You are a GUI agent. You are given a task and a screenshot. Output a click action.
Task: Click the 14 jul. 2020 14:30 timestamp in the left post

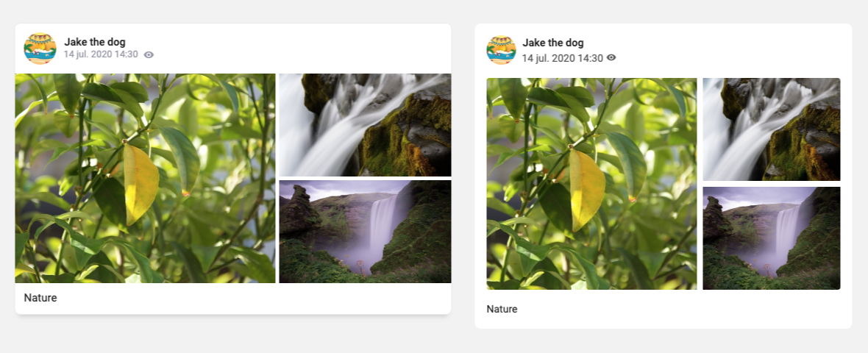pyautogui.click(x=101, y=54)
